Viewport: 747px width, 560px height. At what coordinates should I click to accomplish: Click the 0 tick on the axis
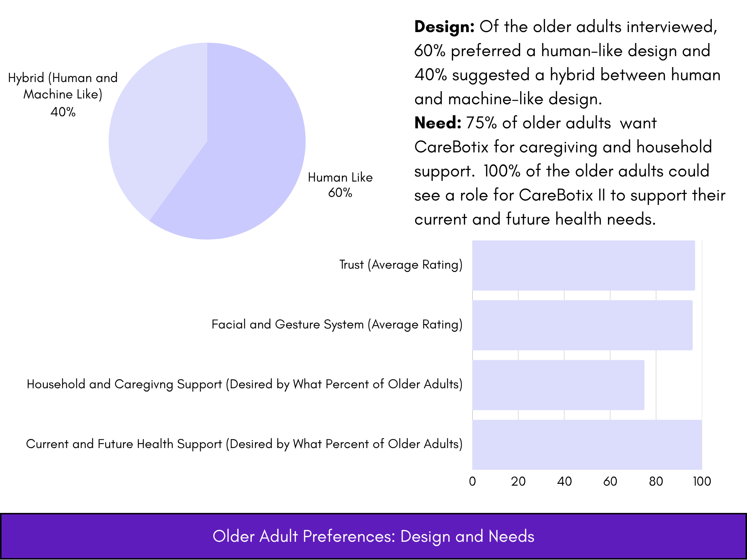coord(472,482)
